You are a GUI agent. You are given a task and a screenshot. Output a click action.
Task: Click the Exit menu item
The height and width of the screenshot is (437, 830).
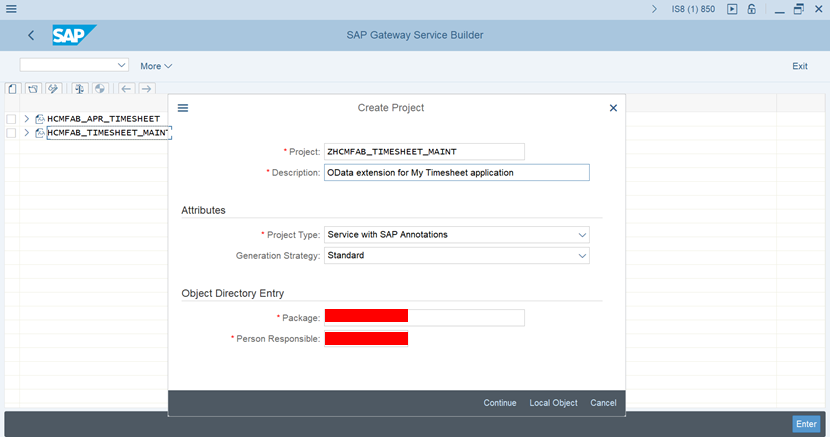pyautogui.click(x=800, y=66)
